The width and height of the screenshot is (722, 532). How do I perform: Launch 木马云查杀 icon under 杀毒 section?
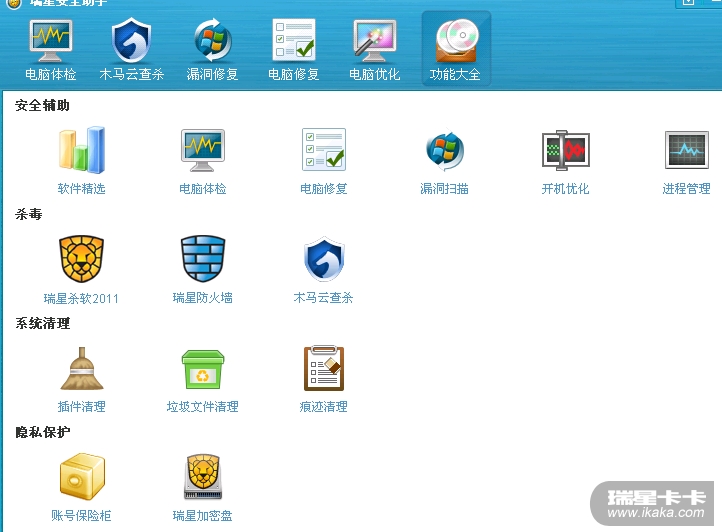(x=324, y=259)
